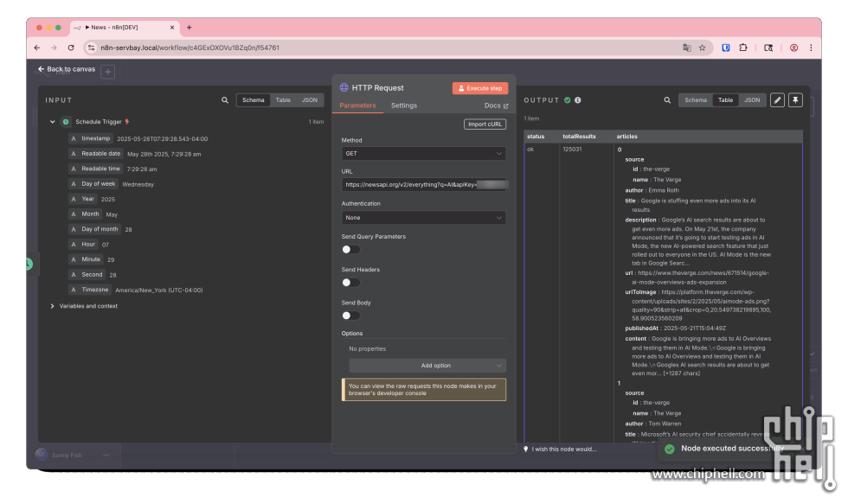Click the plus button beside Back to canvas
Viewport: 848px width, 504px height.
coord(107,72)
